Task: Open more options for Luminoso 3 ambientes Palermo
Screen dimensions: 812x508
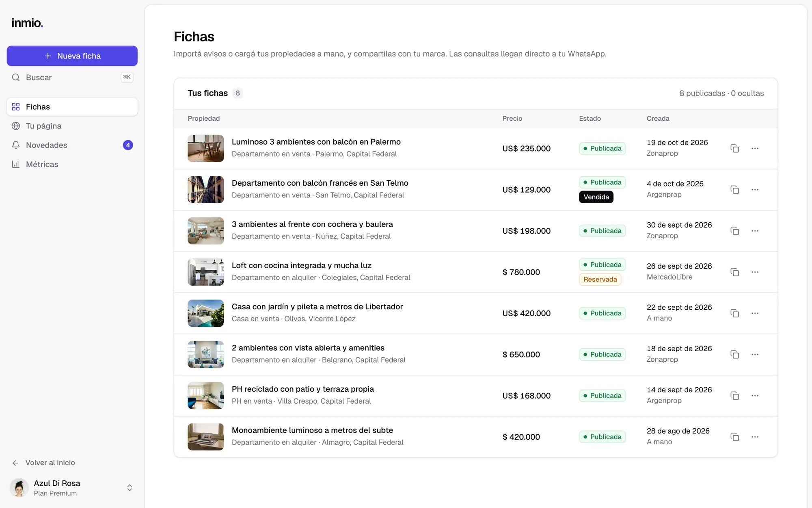Action: click(x=755, y=148)
